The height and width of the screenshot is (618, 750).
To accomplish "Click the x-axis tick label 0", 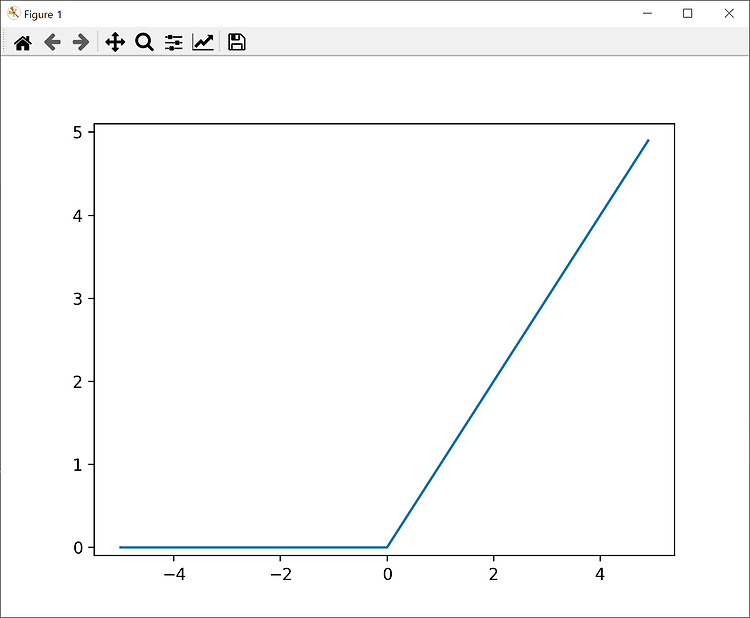I will tap(387, 574).
